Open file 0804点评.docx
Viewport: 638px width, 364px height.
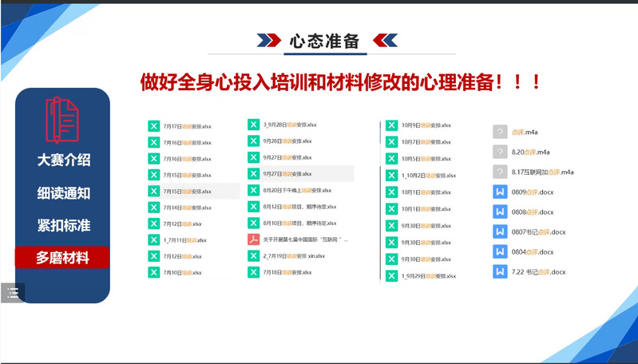533,252
